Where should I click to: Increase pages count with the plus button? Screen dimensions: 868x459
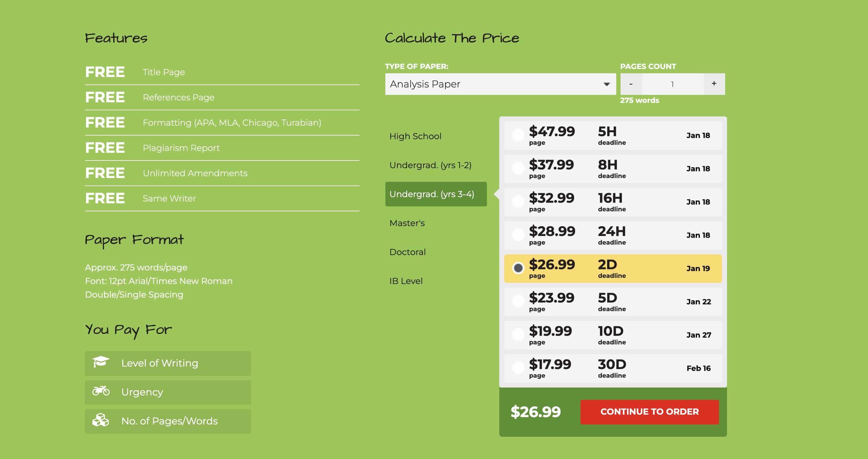pos(714,84)
